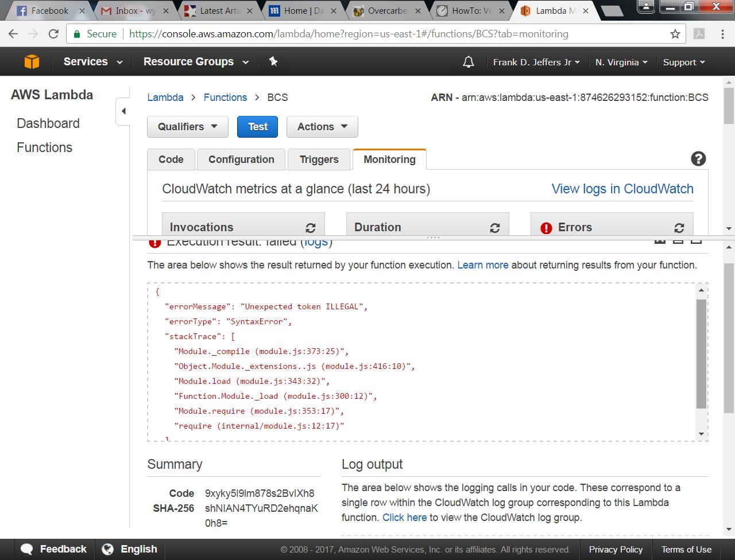Open the execution result logs link
735x560 pixels.
tap(316, 243)
